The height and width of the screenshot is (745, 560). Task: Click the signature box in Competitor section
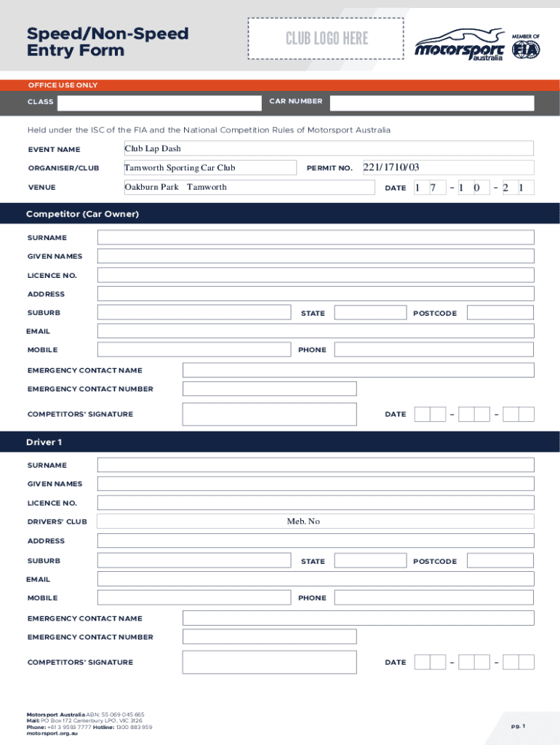[269, 414]
